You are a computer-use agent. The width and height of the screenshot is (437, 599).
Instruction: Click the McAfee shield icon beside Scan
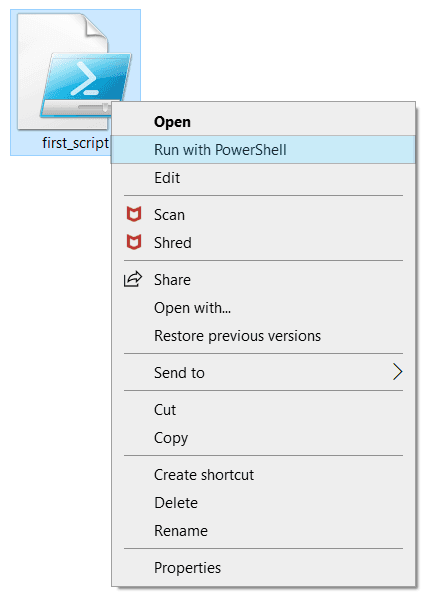tap(134, 214)
